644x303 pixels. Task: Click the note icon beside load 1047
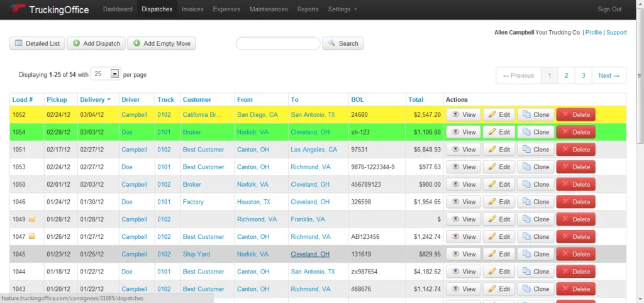point(31,237)
